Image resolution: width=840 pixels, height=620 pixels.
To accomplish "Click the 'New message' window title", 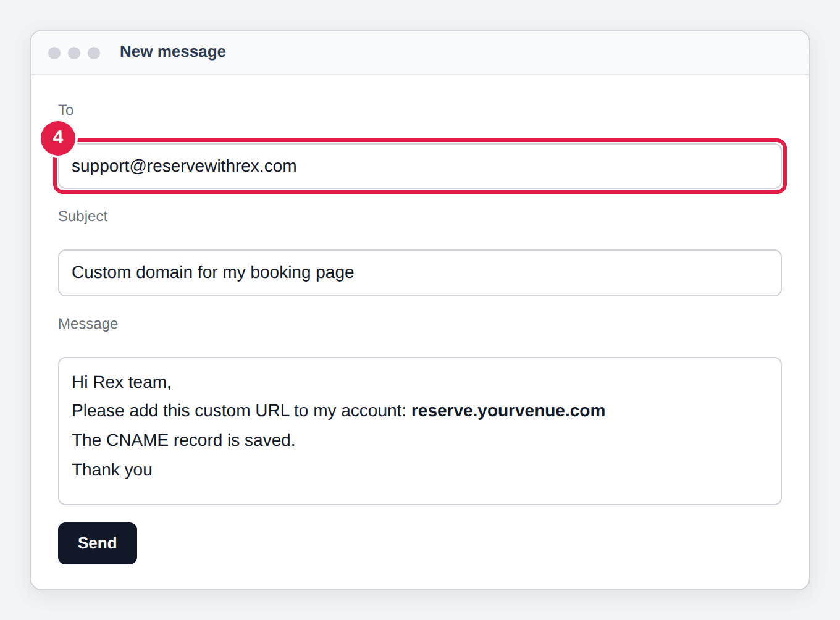I will [173, 52].
